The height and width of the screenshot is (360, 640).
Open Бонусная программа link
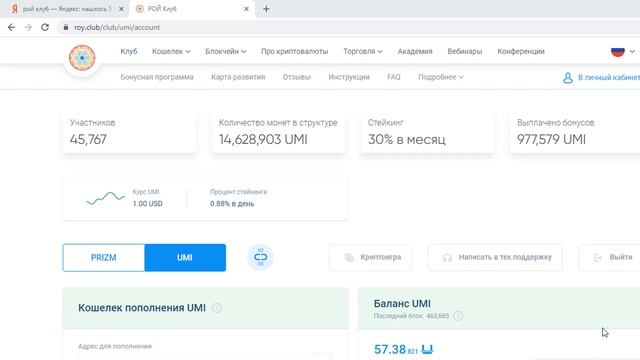[157, 77]
